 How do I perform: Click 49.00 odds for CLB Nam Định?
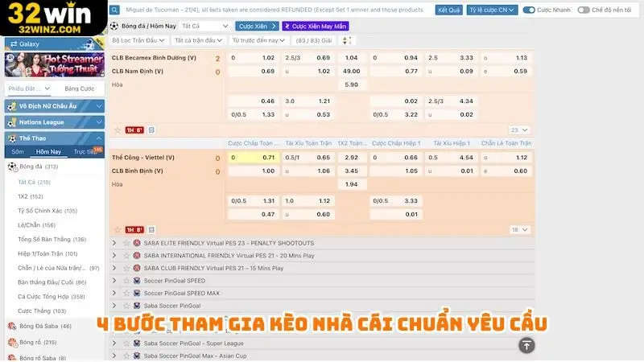pos(352,71)
